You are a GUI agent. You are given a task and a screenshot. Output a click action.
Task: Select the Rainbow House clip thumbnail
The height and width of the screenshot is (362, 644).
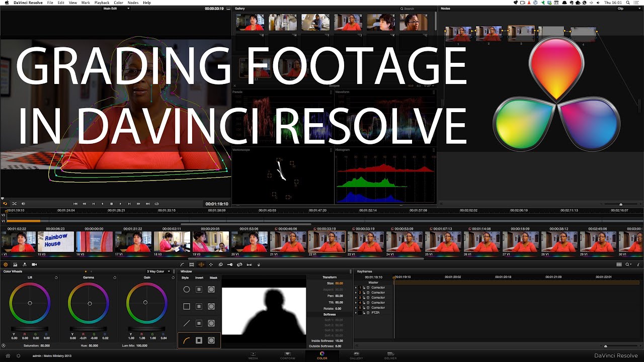point(56,241)
